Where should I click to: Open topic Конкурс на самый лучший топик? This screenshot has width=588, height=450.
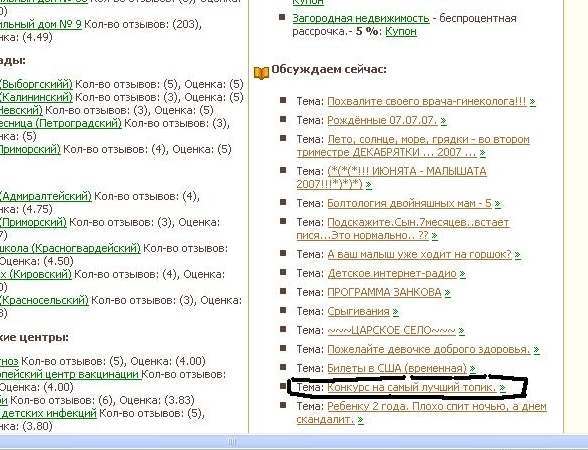(412, 387)
